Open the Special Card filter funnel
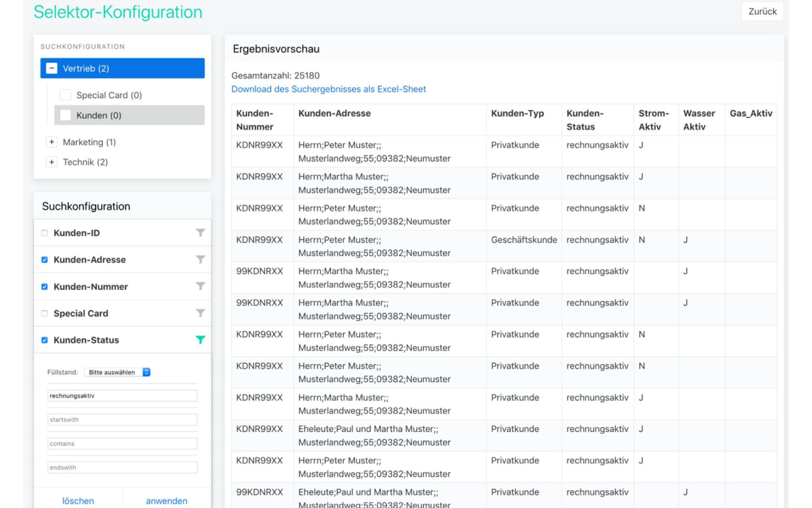 (200, 313)
